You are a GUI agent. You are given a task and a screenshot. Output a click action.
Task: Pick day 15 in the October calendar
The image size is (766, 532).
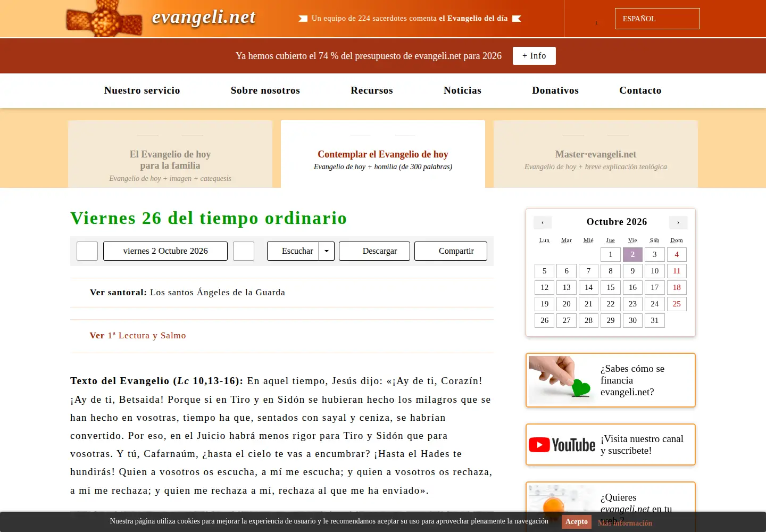click(x=611, y=288)
